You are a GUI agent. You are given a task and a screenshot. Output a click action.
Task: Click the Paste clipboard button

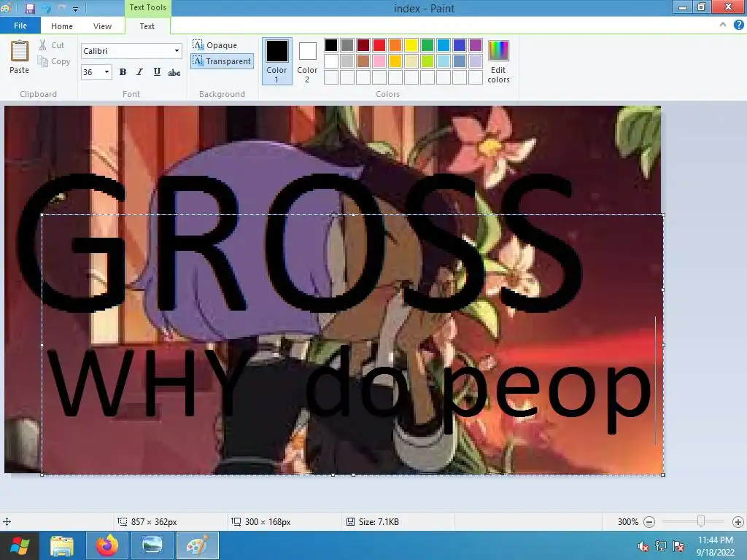click(x=20, y=57)
